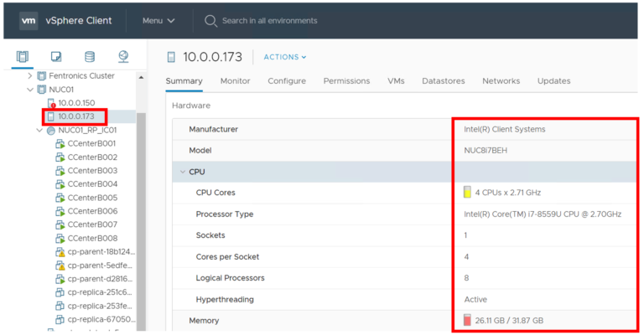The height and width of the screenshot is (335, 644).
Task: Click the Fentronics Cluster icon
Action: [41, 76]
